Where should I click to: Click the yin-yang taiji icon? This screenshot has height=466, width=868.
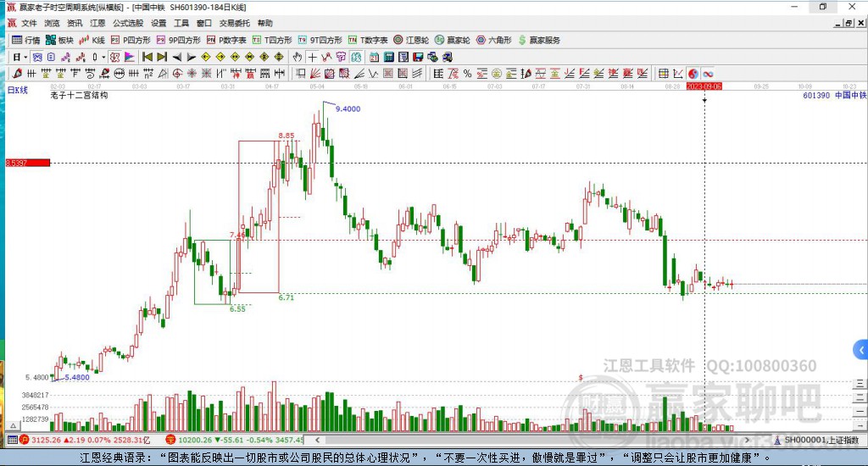[x=693, y=73]
